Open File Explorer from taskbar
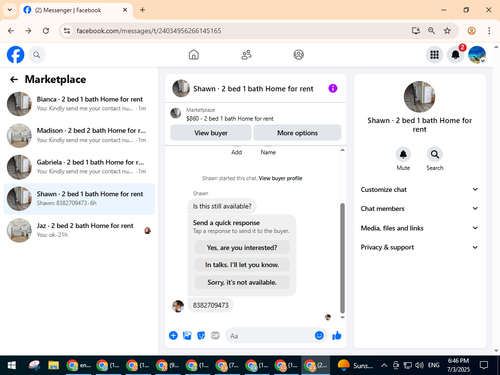Viewport: 500px width, 375px height. click(x=53, y=365)
